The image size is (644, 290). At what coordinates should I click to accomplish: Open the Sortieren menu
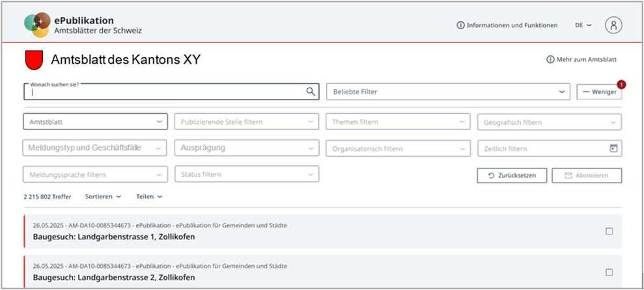coord(103,196)
